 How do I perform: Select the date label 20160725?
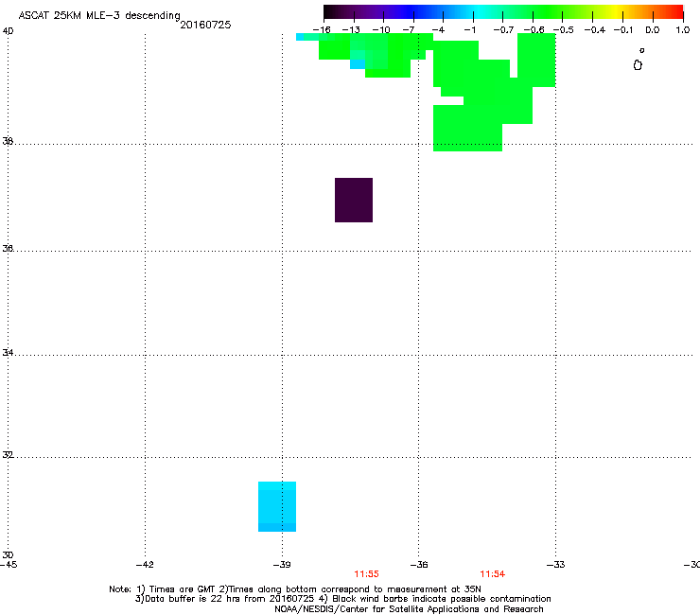(205, 25)
